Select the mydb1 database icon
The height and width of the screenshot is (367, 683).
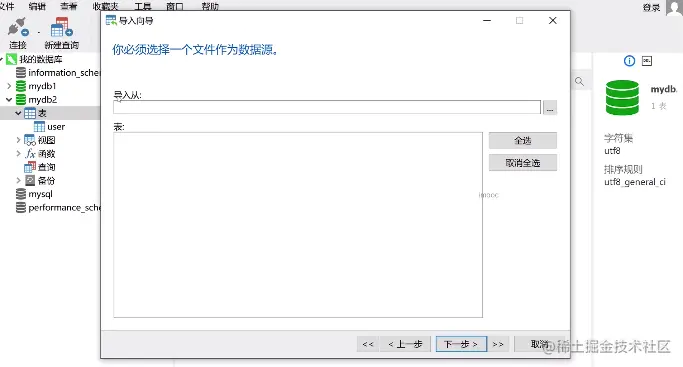click(20, 86)
